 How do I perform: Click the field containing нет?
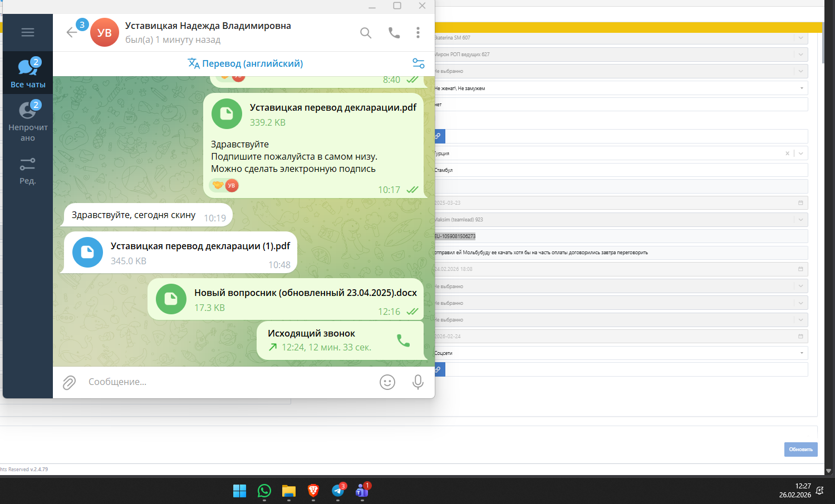621,105
